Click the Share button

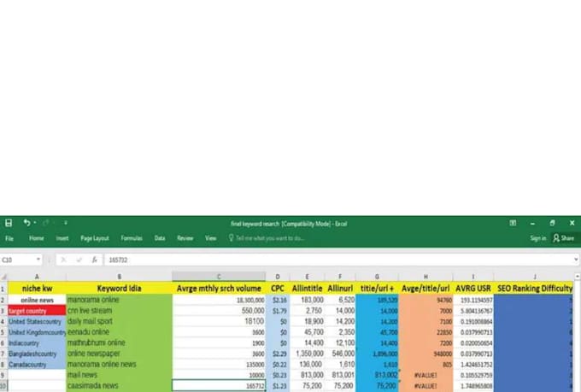point(564,238)
